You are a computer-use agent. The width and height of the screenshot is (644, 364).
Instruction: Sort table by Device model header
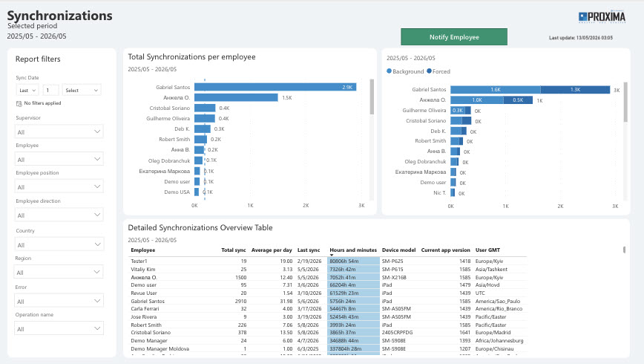click(x=399, y=250)
